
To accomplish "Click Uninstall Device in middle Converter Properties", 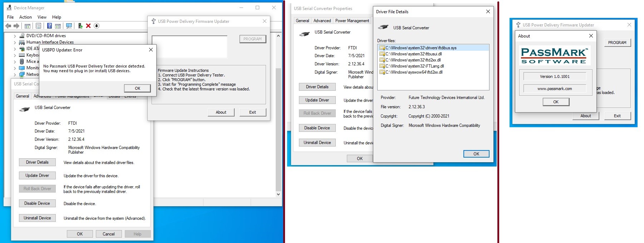I will (317, 143).
